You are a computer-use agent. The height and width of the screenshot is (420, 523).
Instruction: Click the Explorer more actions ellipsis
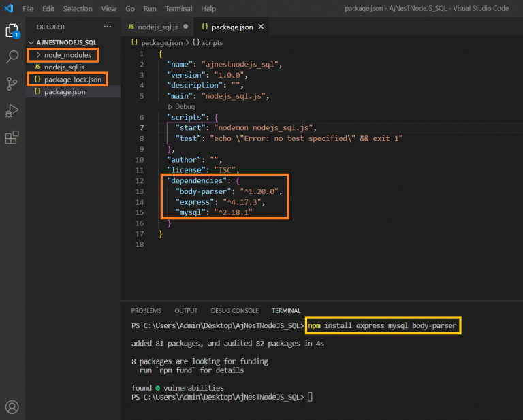(x=107, y=27)
